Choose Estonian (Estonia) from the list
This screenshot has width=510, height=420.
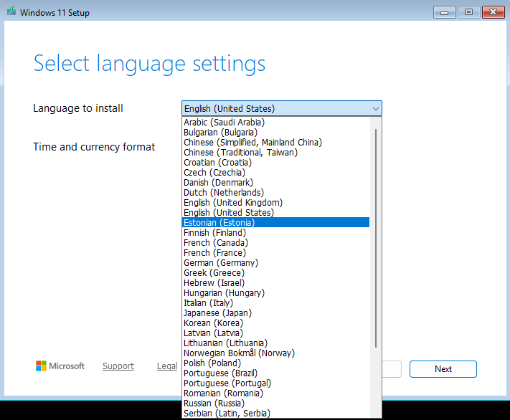pos(219,222)
